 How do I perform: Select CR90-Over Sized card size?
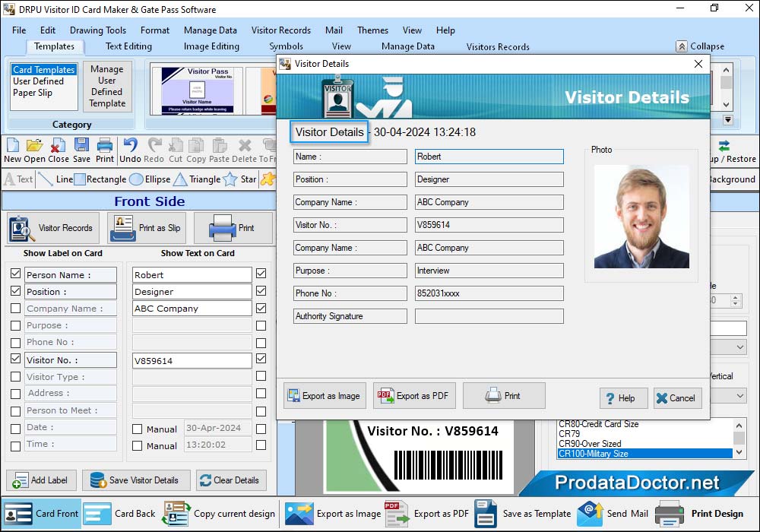point(590,444)
